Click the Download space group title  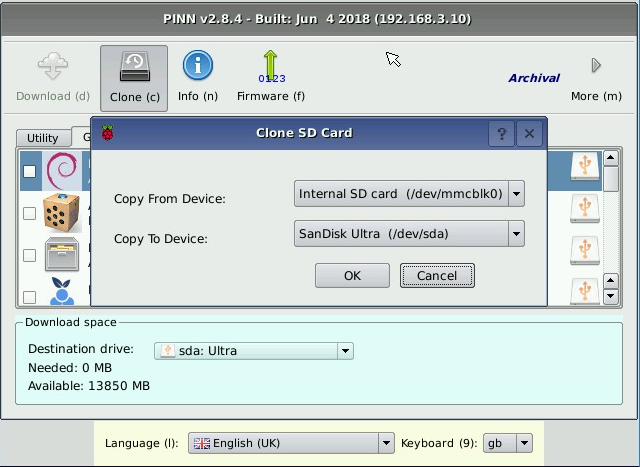[x=71, y=322]
